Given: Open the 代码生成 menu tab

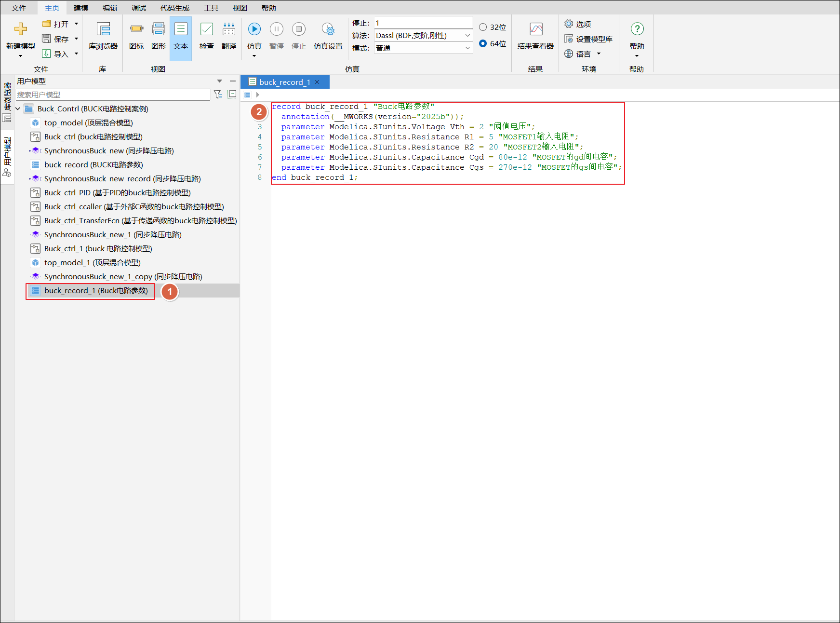Looking at the screenshot, I should [x=174, y=8].
